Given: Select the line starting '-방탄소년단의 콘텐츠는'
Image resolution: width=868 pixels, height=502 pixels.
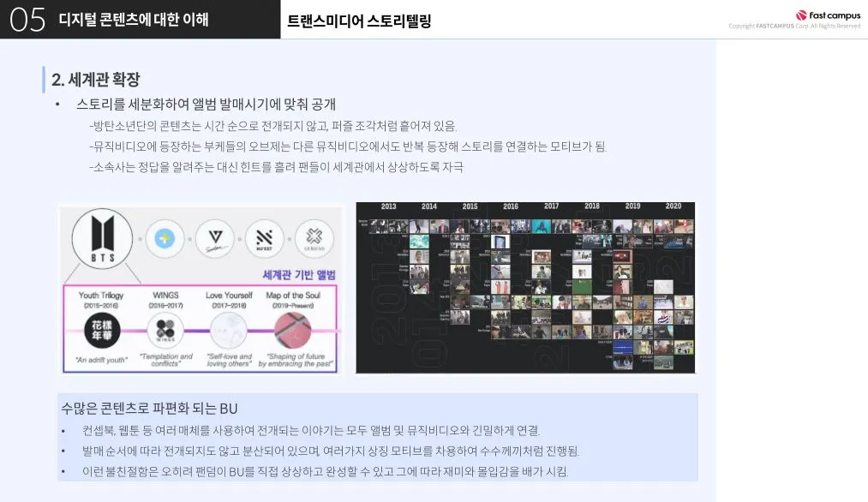Looking at the screenshot, I should [x=273, y=126].
